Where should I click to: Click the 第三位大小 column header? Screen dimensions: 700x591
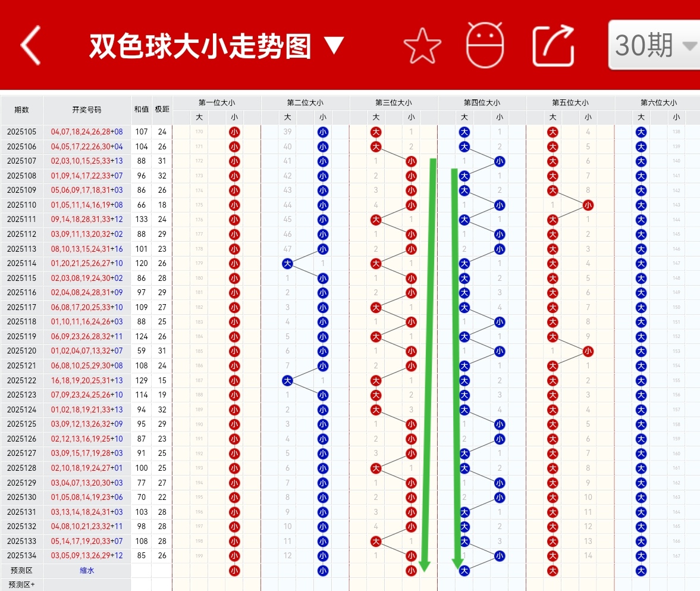[393, 102]
